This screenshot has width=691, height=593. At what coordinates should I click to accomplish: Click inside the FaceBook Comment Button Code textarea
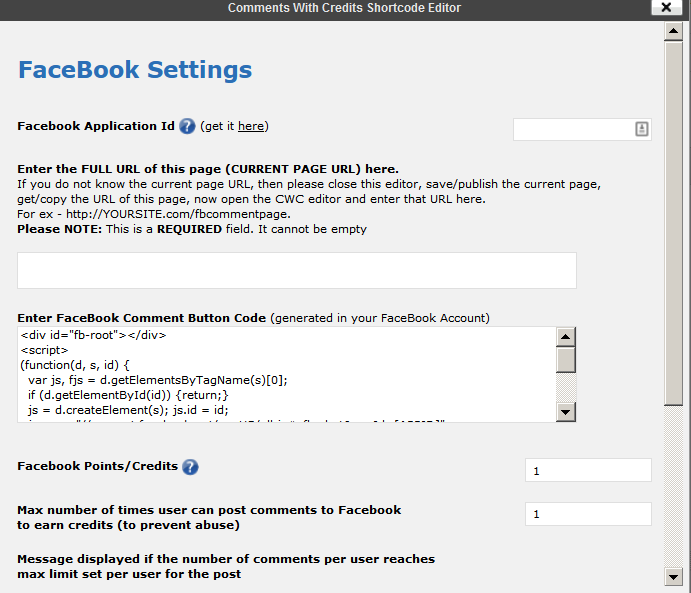[x=285, y=374]
